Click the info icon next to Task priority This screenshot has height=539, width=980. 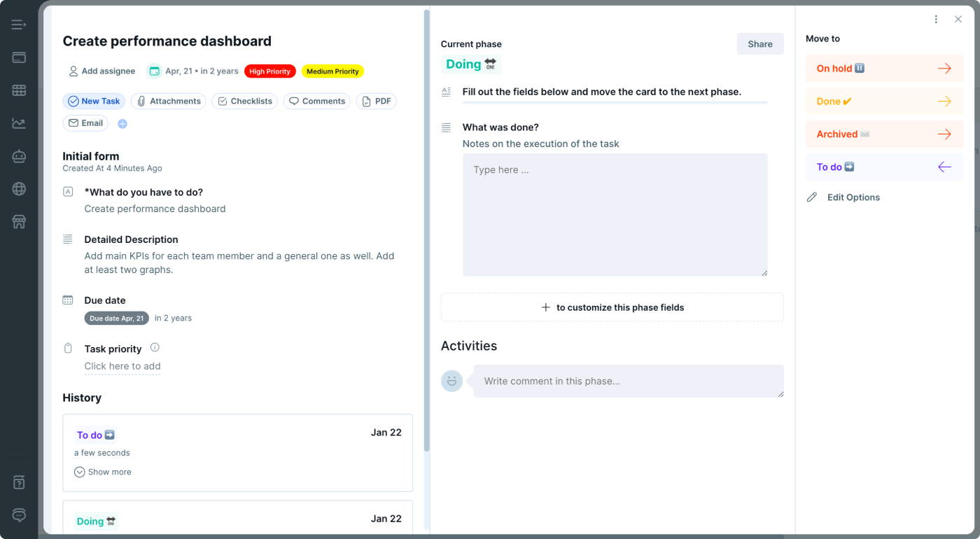(x=155, y=347)
